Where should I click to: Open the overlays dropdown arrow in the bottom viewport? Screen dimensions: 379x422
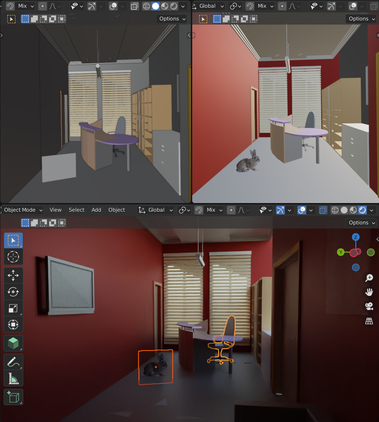(x=311, y=210)
